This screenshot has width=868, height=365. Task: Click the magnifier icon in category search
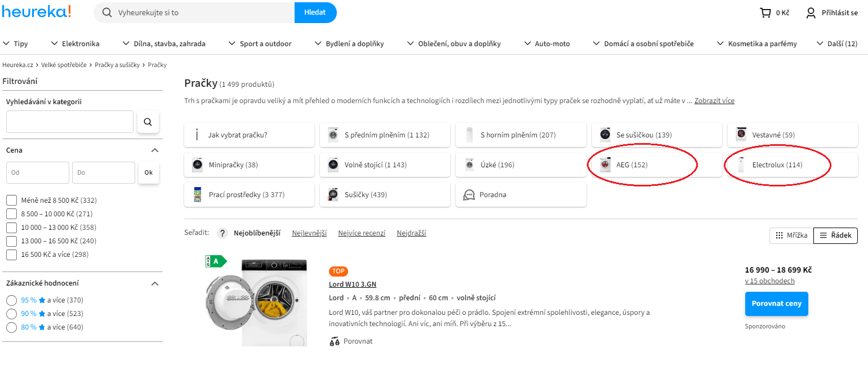click(x=148, y=122)
